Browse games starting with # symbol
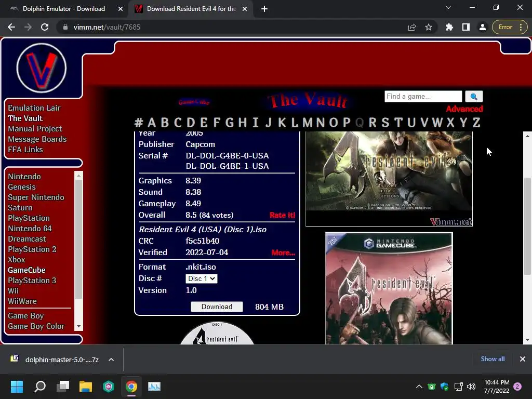532x399 pixels. [138, 123]
